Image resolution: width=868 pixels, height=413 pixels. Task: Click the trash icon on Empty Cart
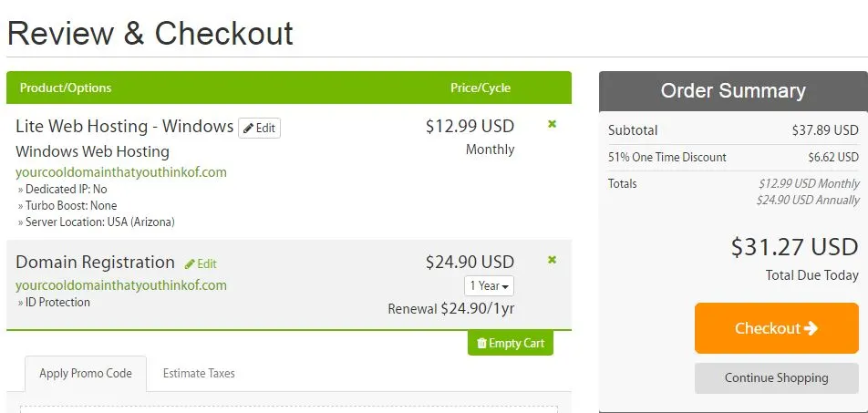coord(481,343)
